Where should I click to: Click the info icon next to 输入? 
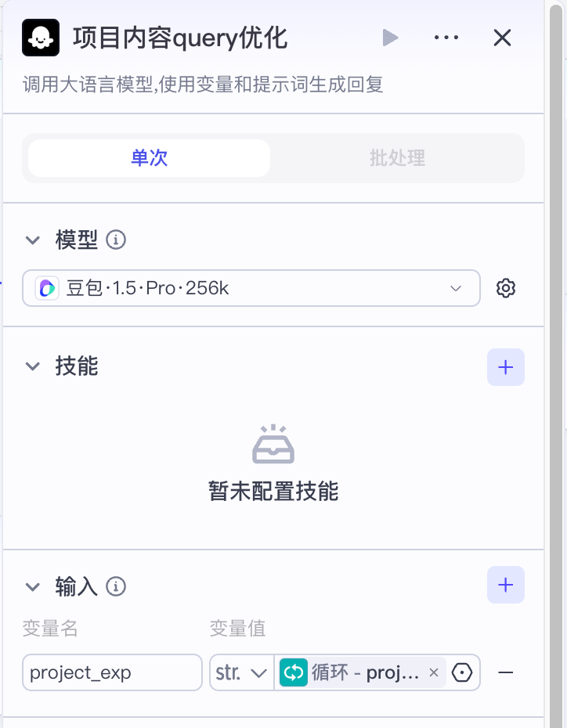coord(116,586)
